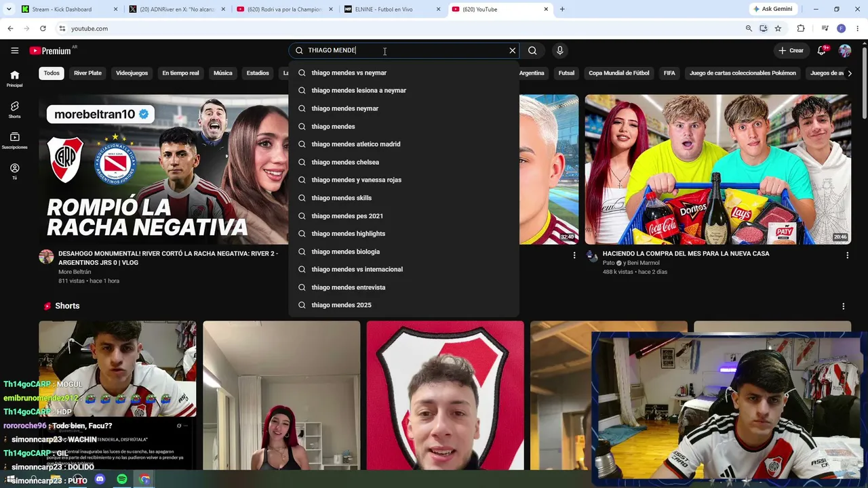The height and width of the screenshot is (488, 868).
Task: Select the Música filter chip
Action: pos(223,73)
